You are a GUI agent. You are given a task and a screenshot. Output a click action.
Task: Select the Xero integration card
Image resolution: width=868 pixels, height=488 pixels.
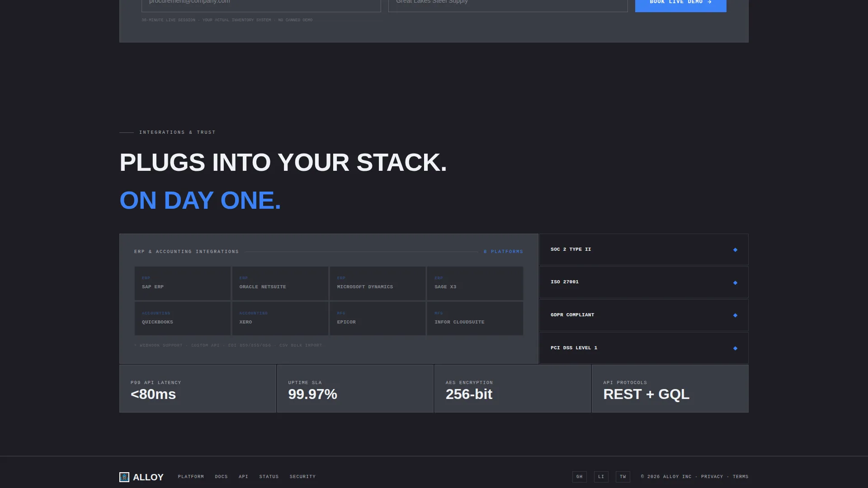(280, 319)
